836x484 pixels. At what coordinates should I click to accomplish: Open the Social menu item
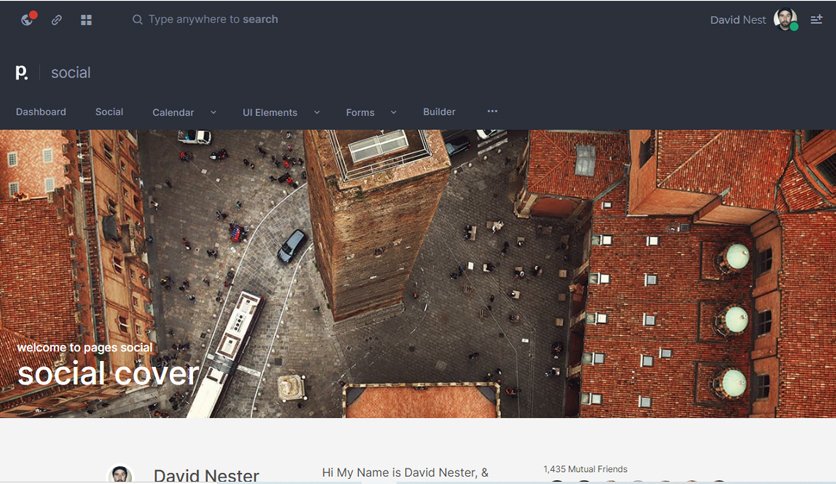point(109,112)
